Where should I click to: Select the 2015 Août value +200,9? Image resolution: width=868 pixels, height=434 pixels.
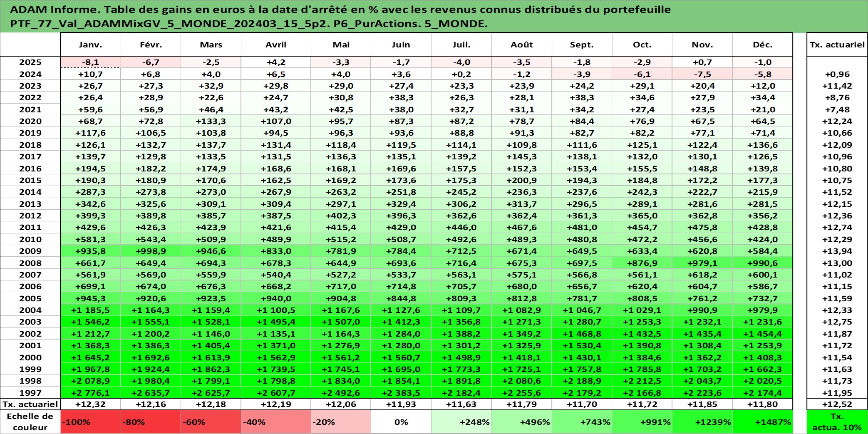click(522, 180)
